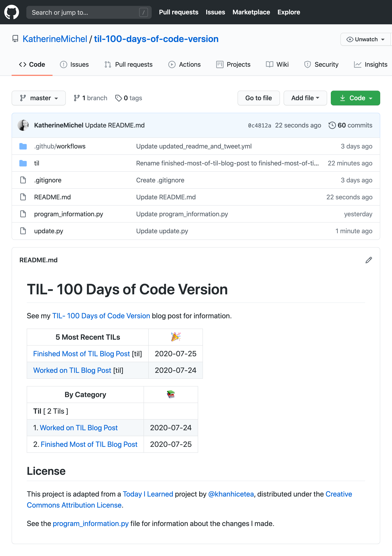Click the tag icon next to 0 tags
The width and height of the screenshot is (392, 556).
tap(119, 98)
